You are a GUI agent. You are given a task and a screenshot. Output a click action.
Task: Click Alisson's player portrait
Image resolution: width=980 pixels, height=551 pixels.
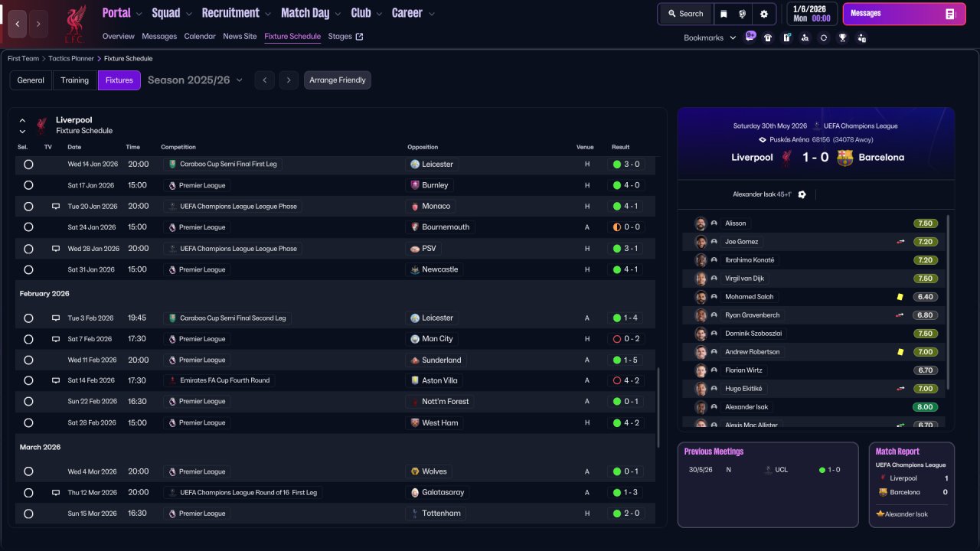tap(701, 223)
